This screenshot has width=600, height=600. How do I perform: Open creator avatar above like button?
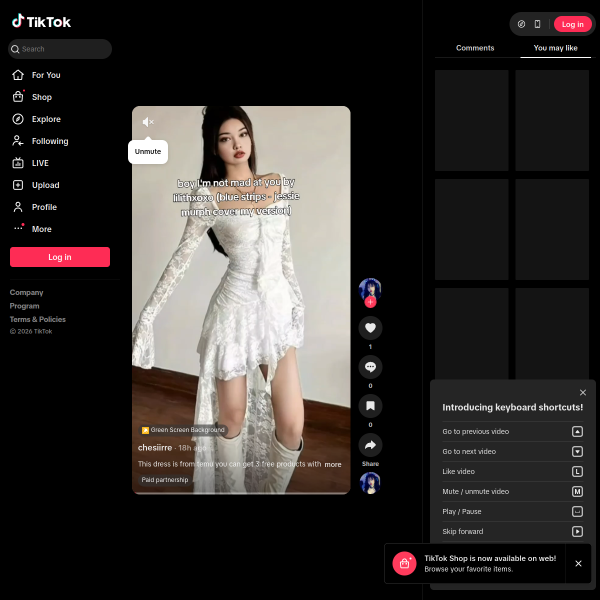370,290
